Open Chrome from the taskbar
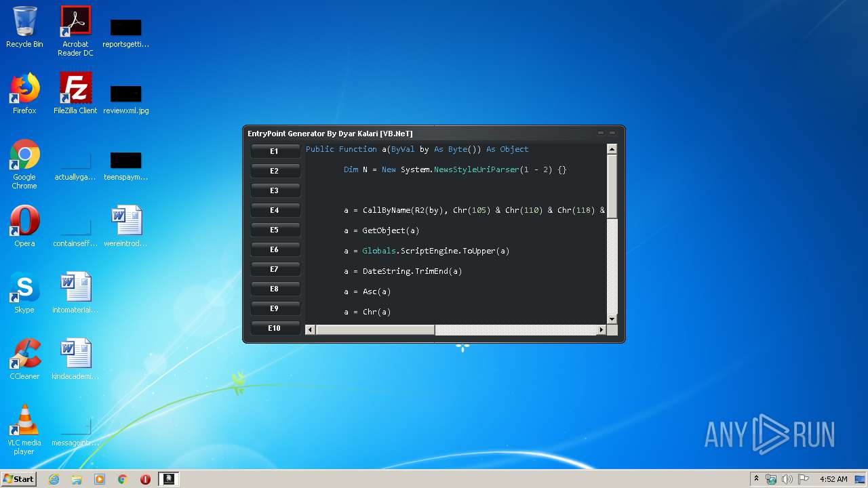Viewport: 868px width, 488px height. click(123, 479)
